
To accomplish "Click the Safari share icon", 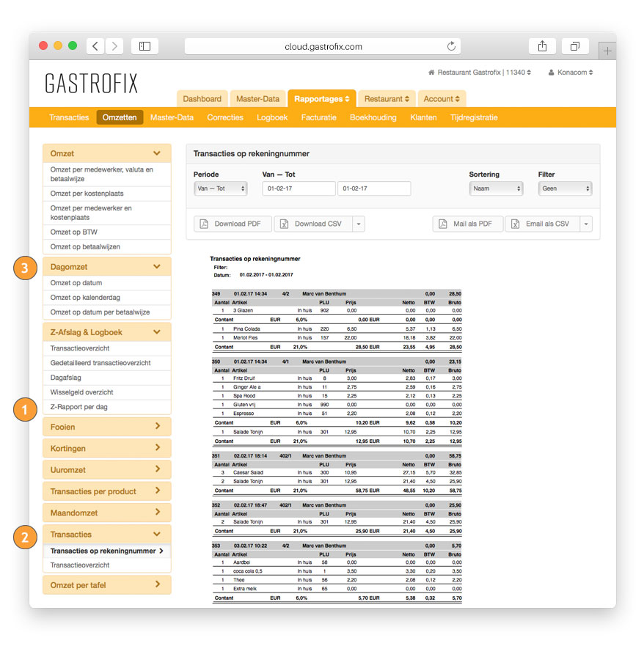I will (x=542, y=46).
